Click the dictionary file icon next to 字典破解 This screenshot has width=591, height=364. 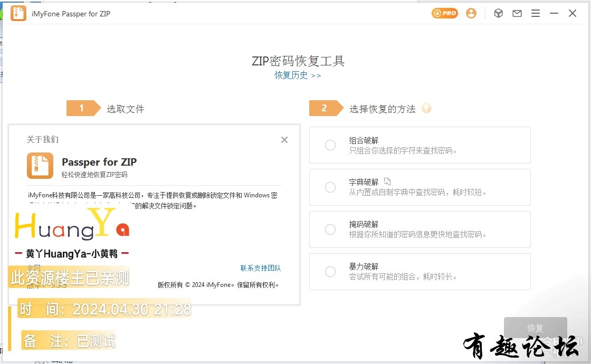387,181
